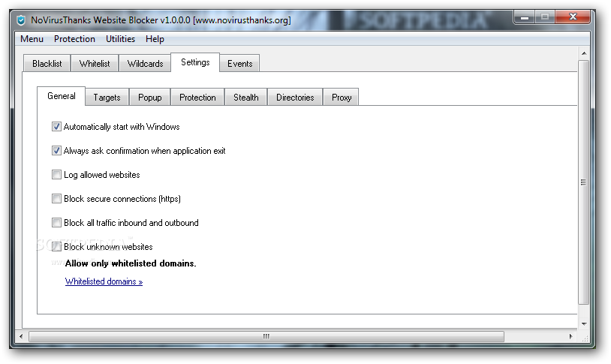Switch to the Events tab
The width and height of the screenshot is (611, 364).
pyautogui.click(x=239, y=64)
